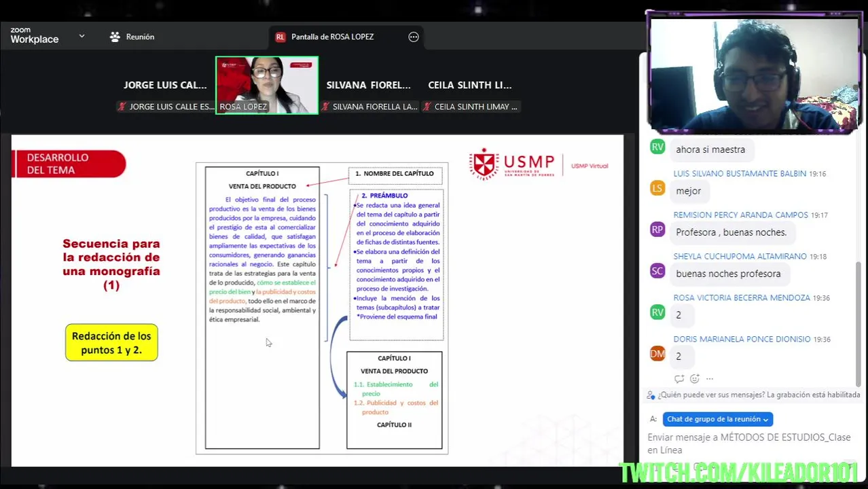868x489 pixels.
Task: Click chat message 'ahora si maestra'
Action: pos(710,149)
